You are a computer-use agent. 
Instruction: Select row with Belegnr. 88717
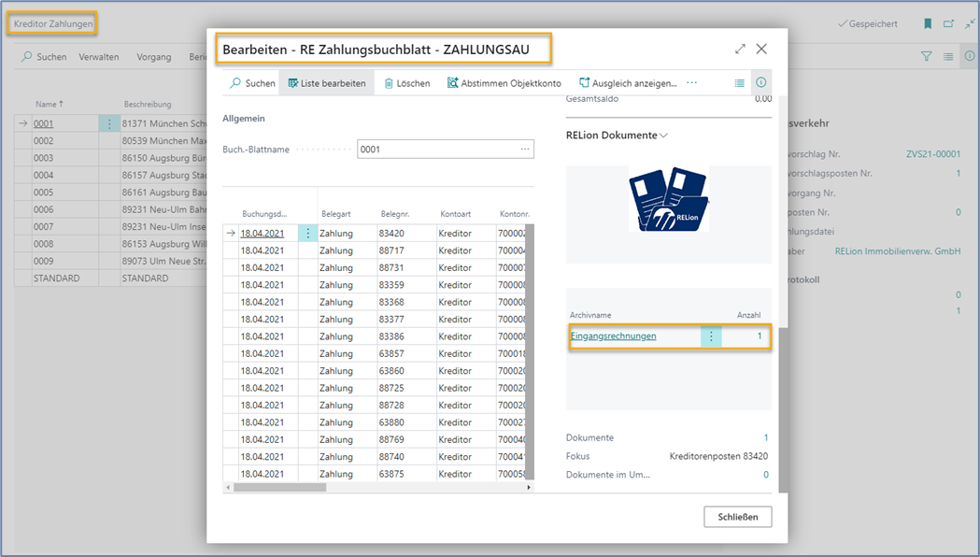click(x=392, y=250)
